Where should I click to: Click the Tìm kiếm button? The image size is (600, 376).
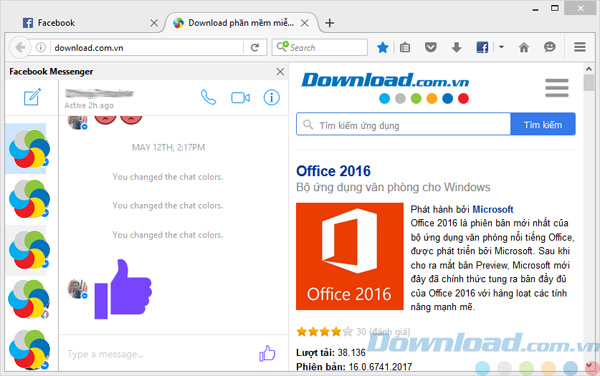(x=543, y=124)
